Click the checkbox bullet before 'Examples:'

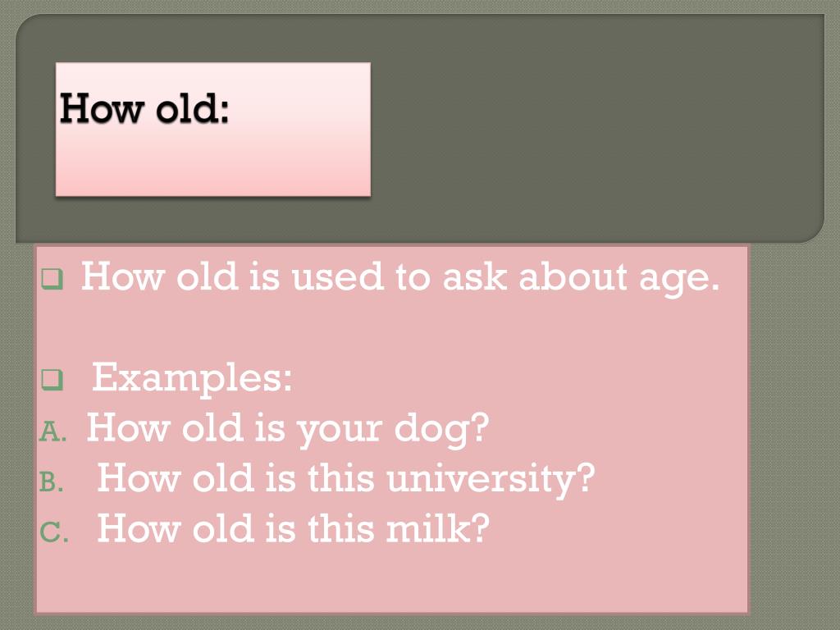coord(52,379)
